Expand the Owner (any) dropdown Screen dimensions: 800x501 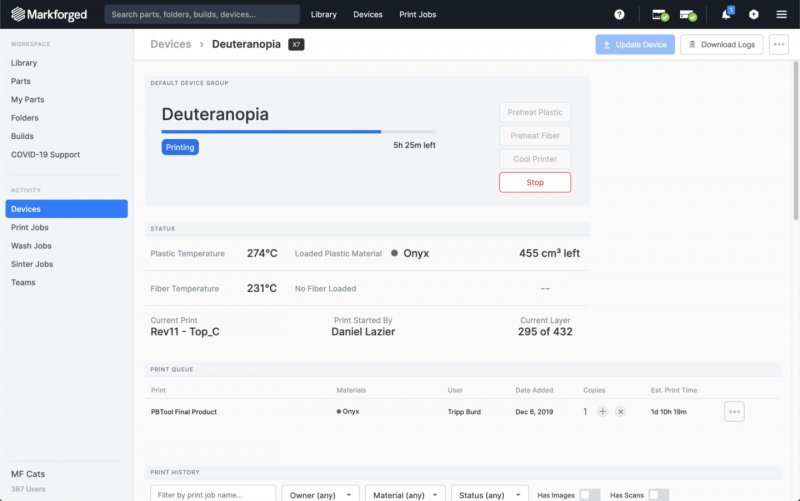click(320, 494)
